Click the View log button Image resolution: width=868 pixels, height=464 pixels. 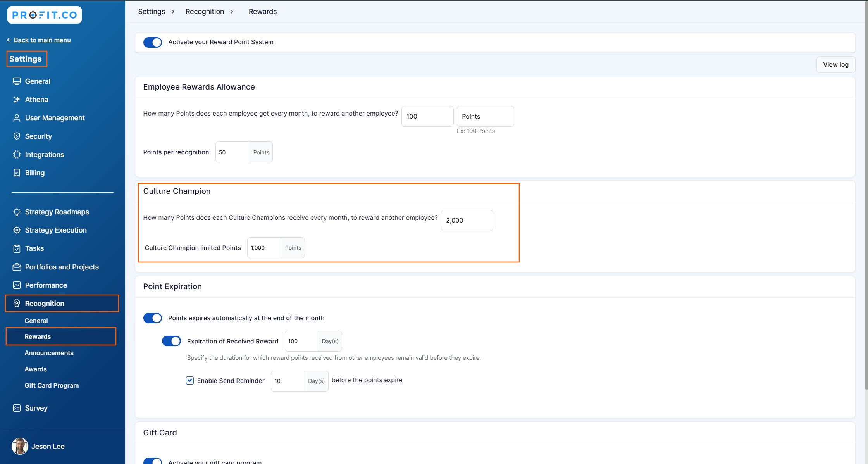[835, 65]
